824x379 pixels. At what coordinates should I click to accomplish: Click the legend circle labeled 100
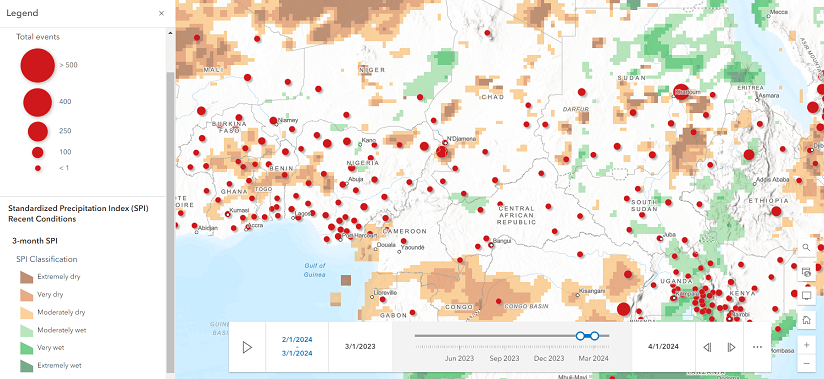(x=37, y=152)
